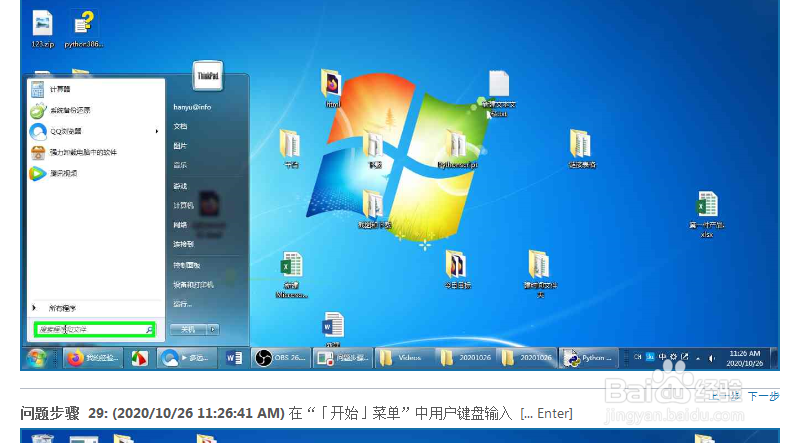Click the Start menu search box

tap(94, 329)
